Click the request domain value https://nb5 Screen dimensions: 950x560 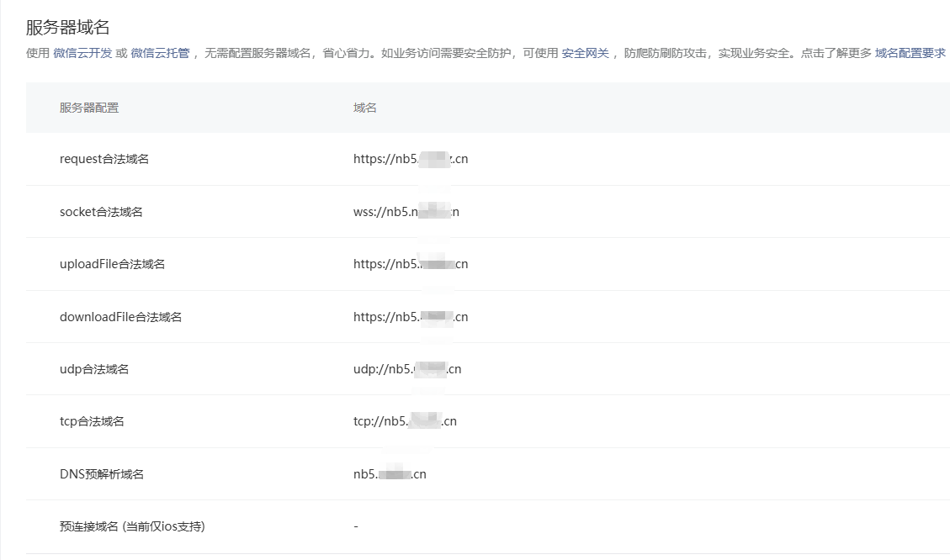tap(411, 159)
